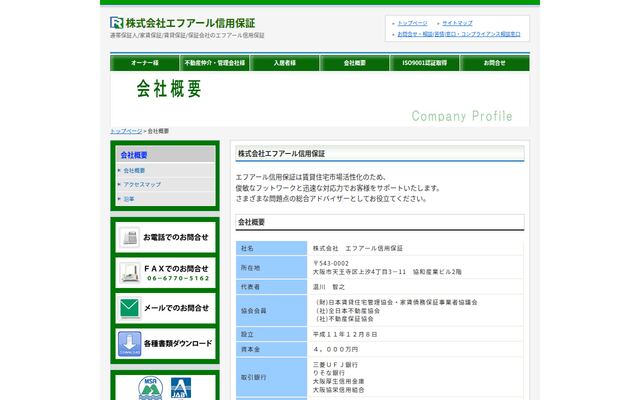The image size is (640, 400).
Task: Select the 不動産仲介・管理会社様 navigation tab
Action: click(x=215, y=63)
